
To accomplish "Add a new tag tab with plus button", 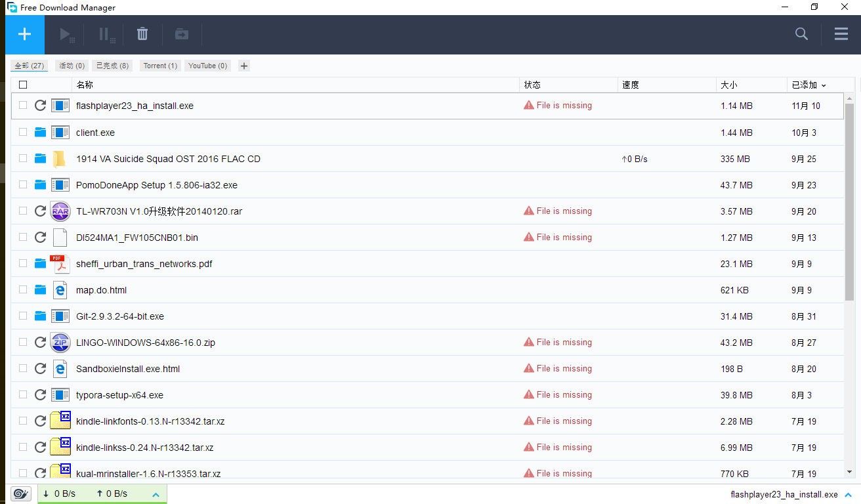I will tap(244, 66).
